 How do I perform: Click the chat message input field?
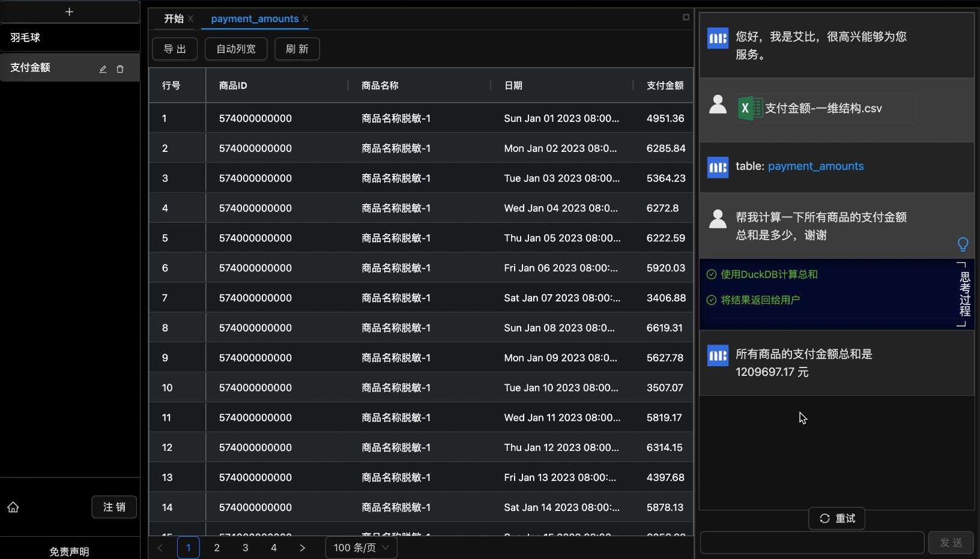coord(811,542)
